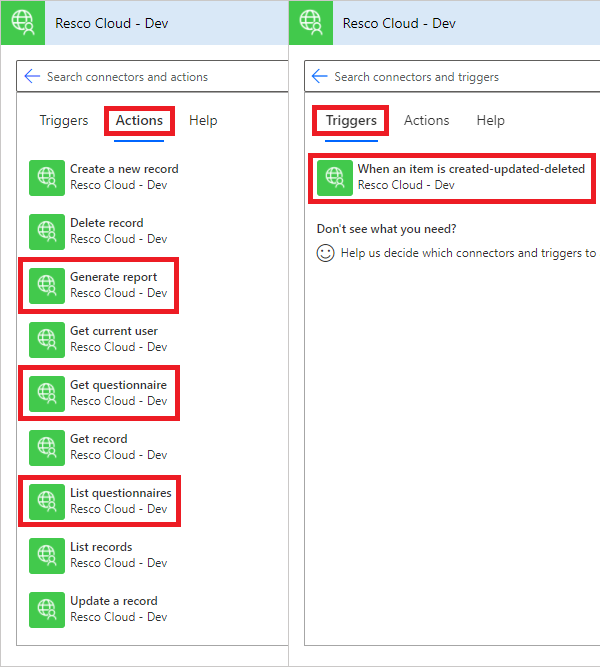The height and width of the screenshot is (667, 600).
Task: Click the created-updated-deleted trigger icon
Action: [x=334, y=177]
